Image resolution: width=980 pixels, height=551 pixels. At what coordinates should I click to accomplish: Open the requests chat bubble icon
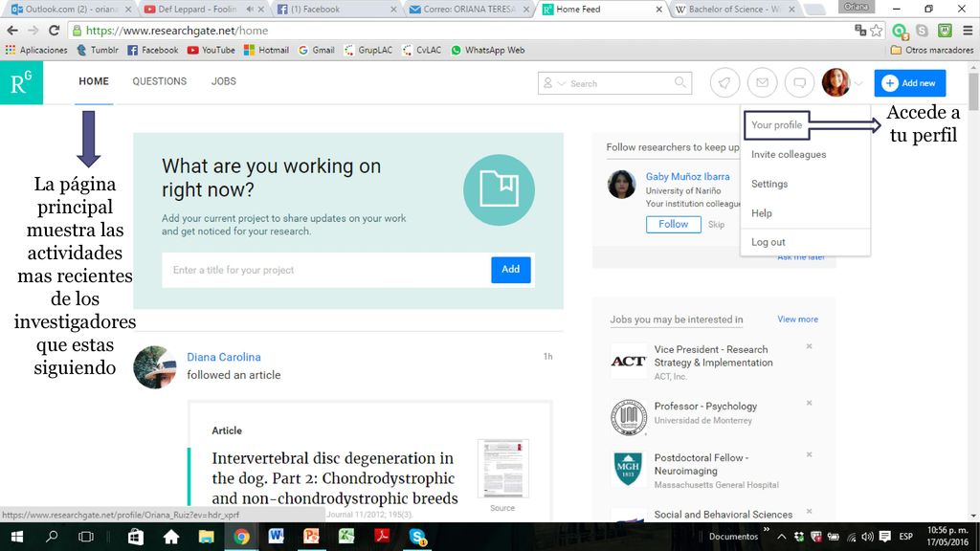coord(799,82)
